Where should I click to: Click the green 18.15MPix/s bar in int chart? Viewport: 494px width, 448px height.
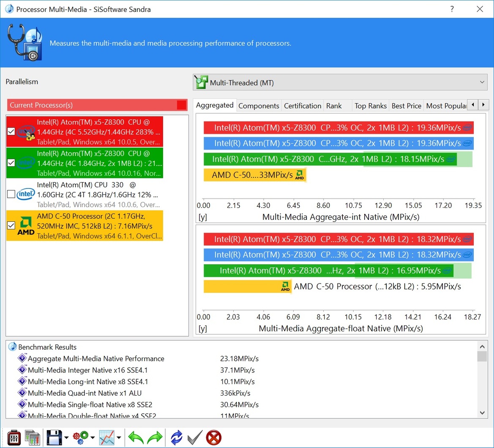[x=330, y=159]
